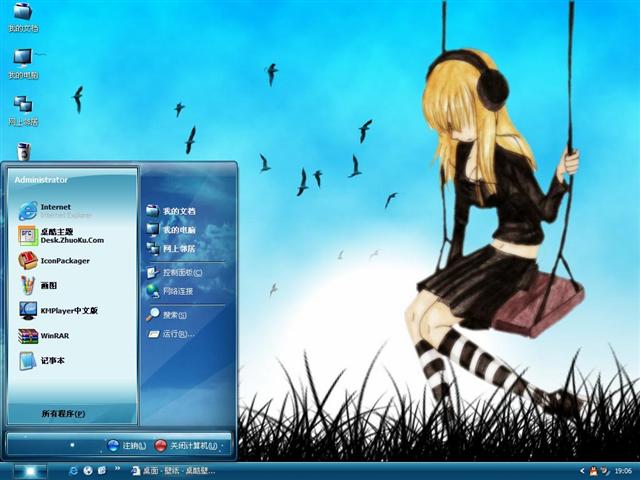
Task: Open Internet Explorer from the Start menu
Action: [60, 210]
